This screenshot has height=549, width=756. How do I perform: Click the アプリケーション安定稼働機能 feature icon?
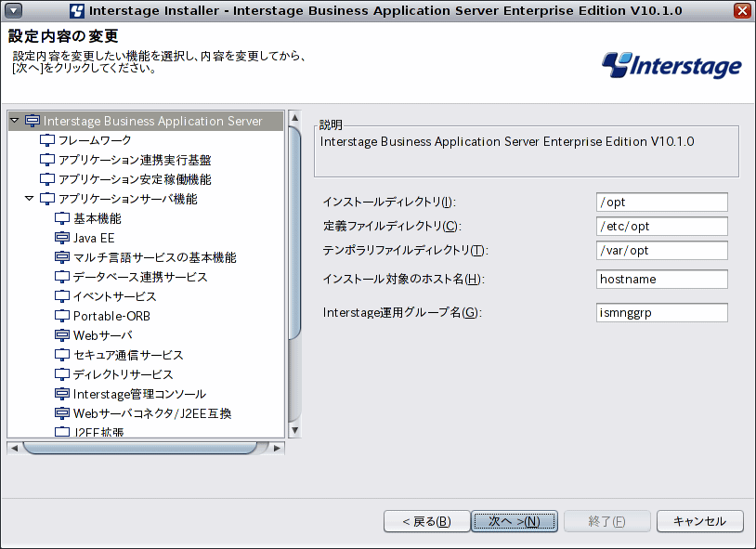click(x=47, y=179)
